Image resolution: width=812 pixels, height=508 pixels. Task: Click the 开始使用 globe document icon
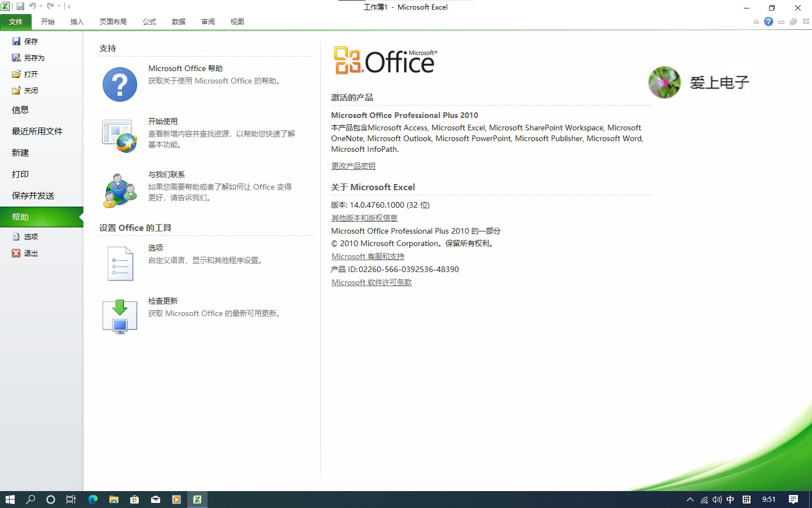pyautogui.click(x=120, y=135)
